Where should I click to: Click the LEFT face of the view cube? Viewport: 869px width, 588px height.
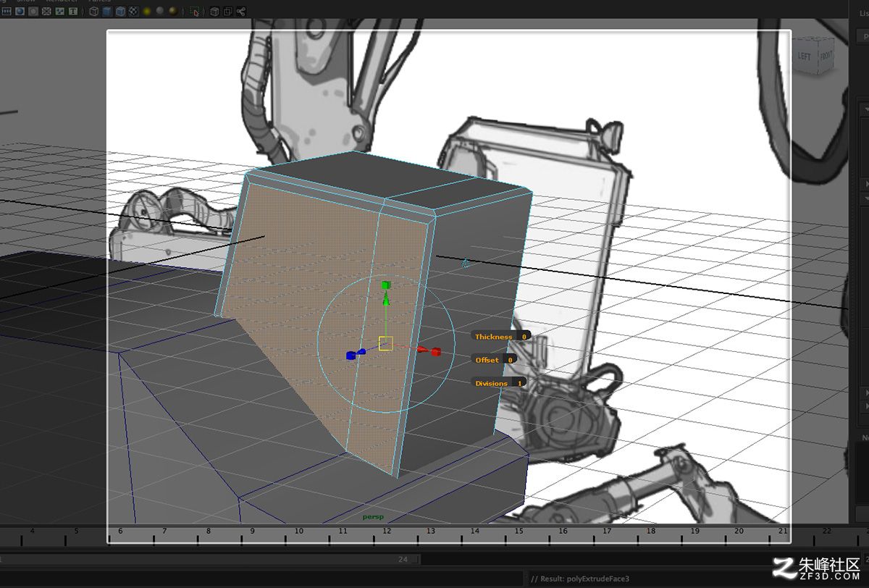click(x=805, y=56)
